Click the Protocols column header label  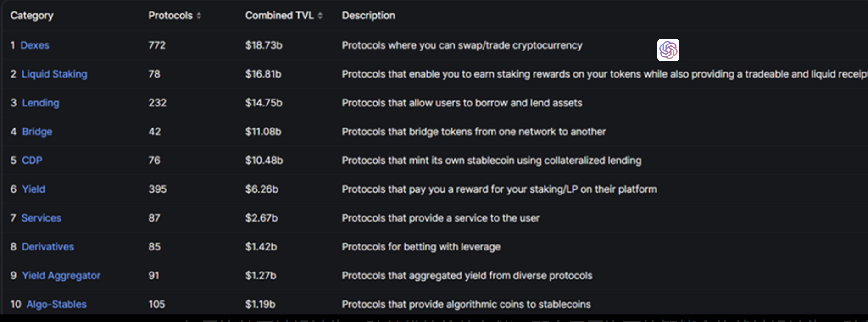click(x=170, y=16)
